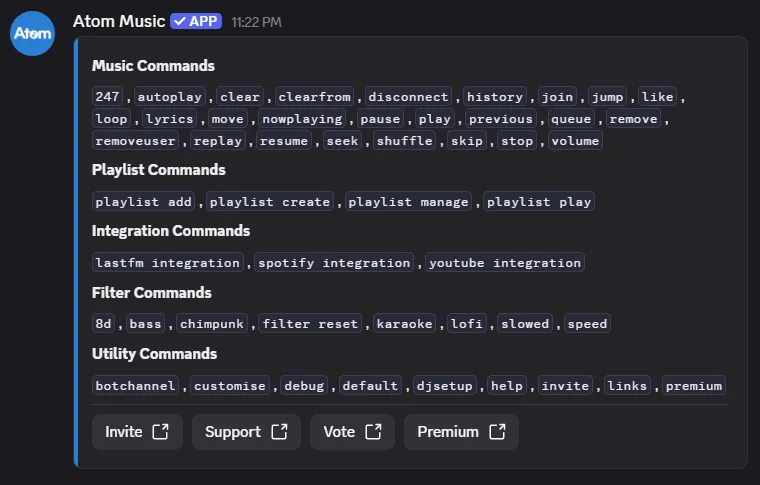Click the 'clear' command tag

240,96
